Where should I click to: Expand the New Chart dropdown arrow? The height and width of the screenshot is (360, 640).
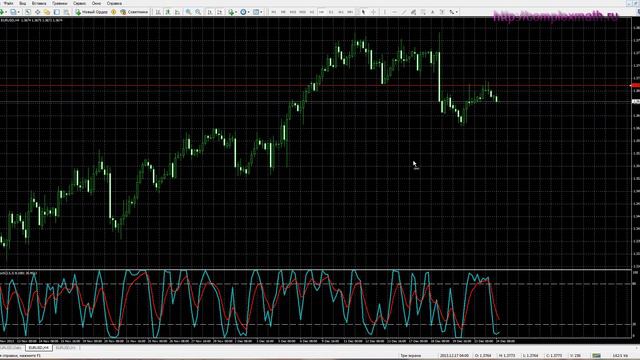[7, 12]
